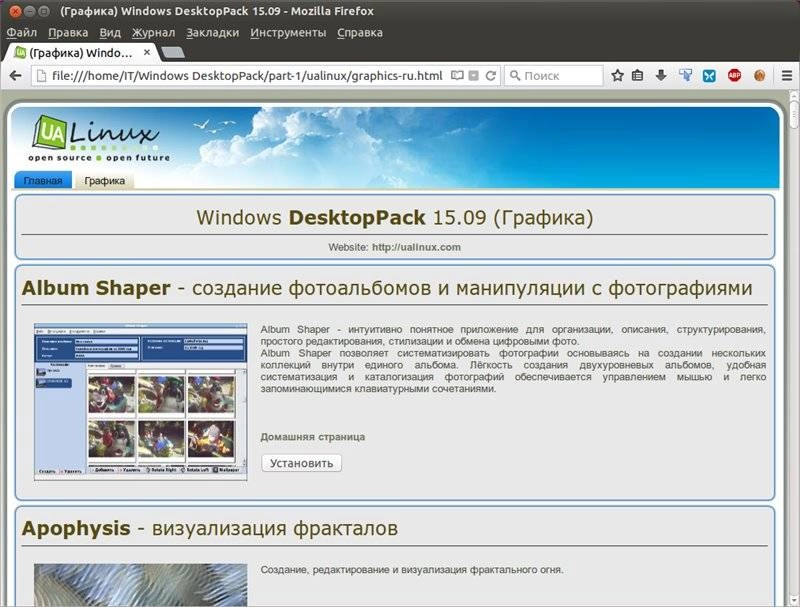Open reader view icon in address bar

pyautogui.click(x=457, y=76)
